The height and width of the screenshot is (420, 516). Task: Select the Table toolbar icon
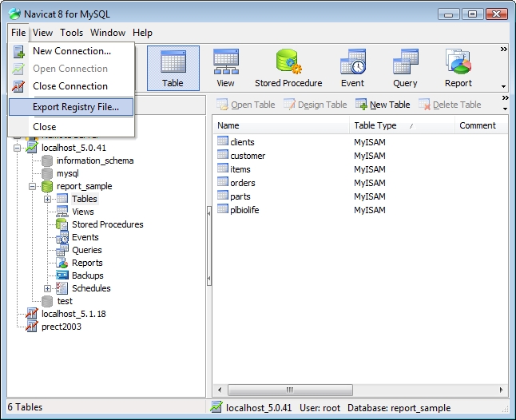click(x=173, y=68)
